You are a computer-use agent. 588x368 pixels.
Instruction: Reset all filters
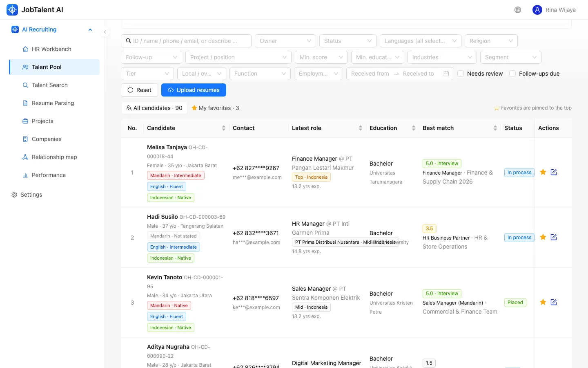tap(139, 90)
